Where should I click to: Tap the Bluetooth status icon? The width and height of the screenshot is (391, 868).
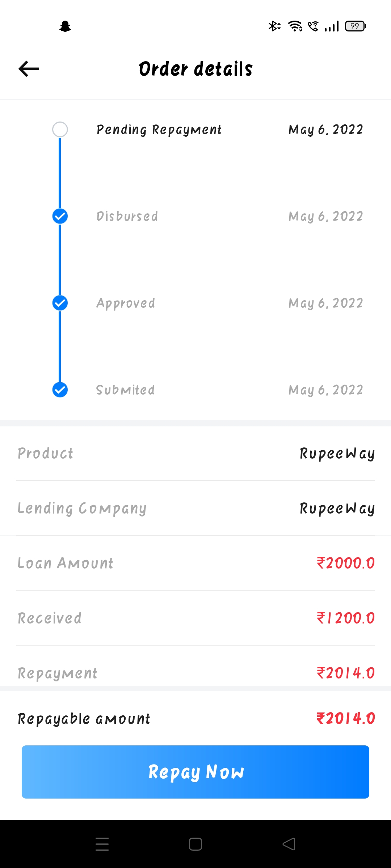pos(274,26)
